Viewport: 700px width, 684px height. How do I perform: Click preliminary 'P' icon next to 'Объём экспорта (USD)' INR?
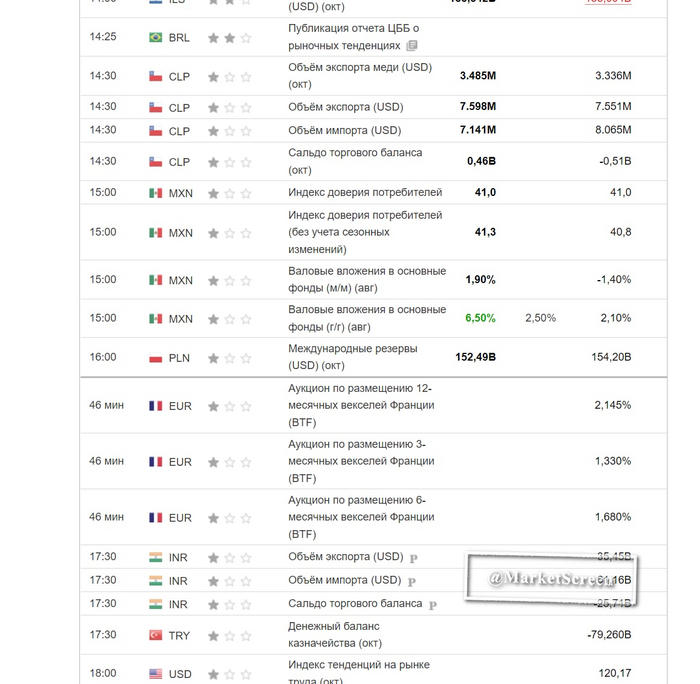pos(414,558)
